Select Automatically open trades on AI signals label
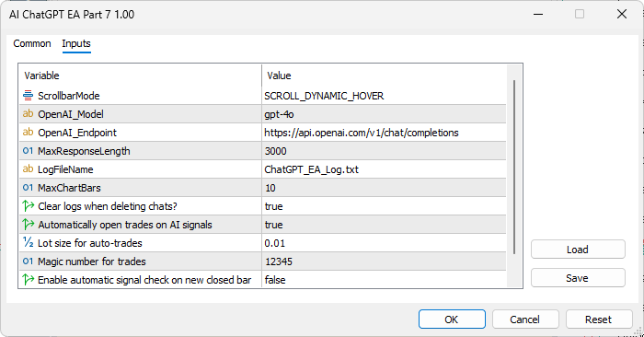The image size is (644, 337). point(125,225)
